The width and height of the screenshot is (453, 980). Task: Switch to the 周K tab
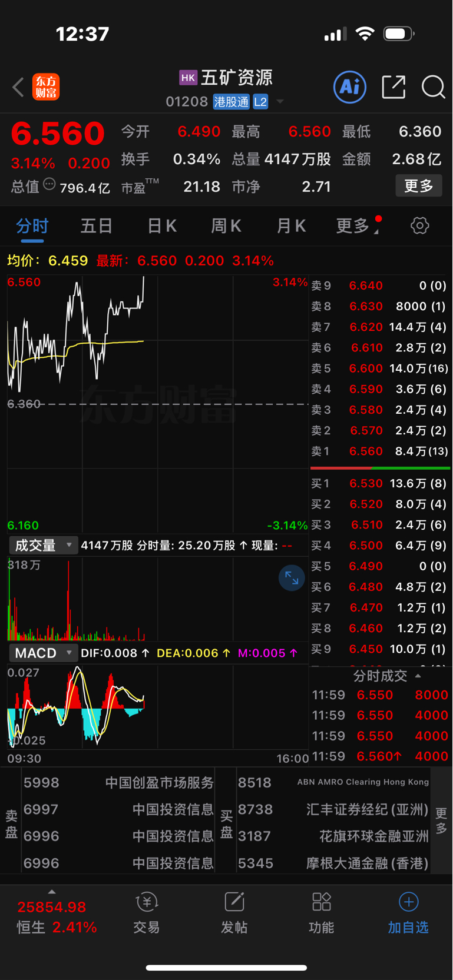[226, 226]
